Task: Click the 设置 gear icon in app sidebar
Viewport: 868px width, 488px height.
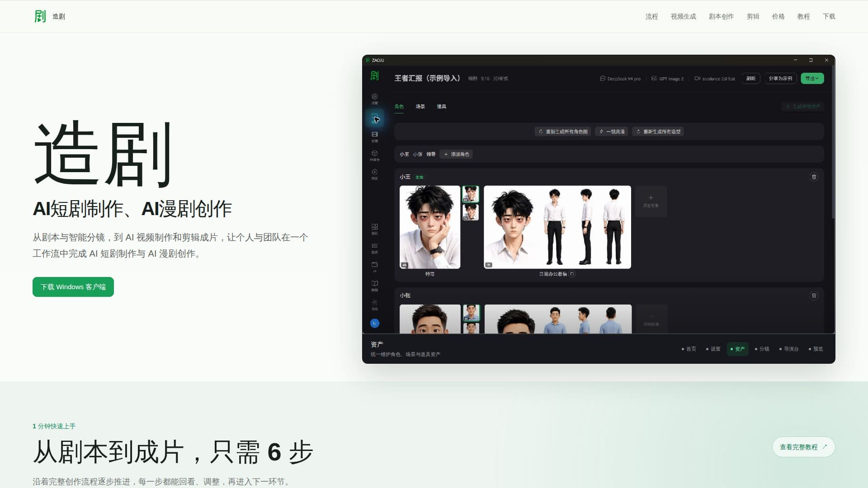Action: (375, 99)
